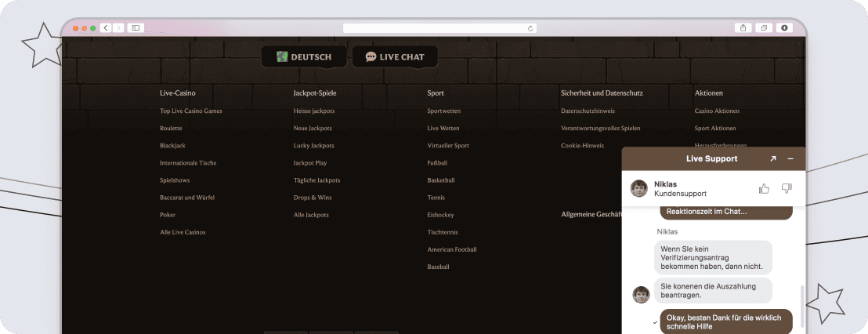Viewport: 868px width, 334px height.
Task: Open the Cookie-Hinweis link
Action: [x=582, y=146]
